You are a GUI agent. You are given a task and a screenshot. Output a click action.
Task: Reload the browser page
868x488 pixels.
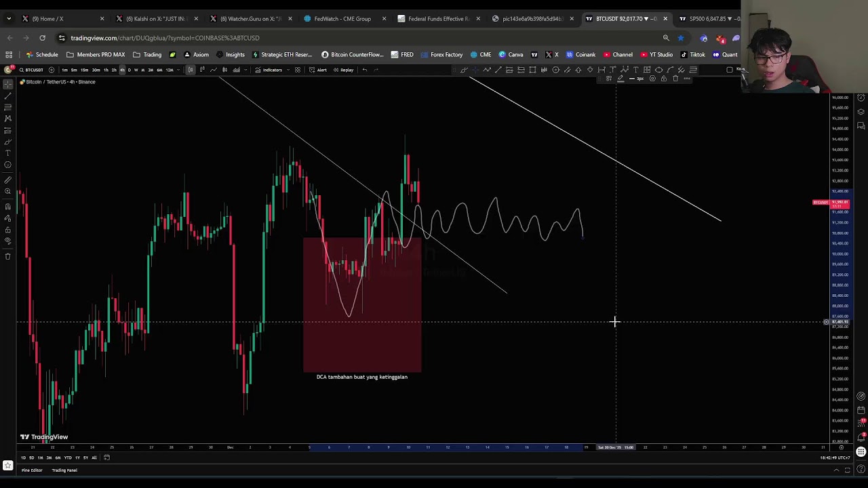(x=42, y=38)
